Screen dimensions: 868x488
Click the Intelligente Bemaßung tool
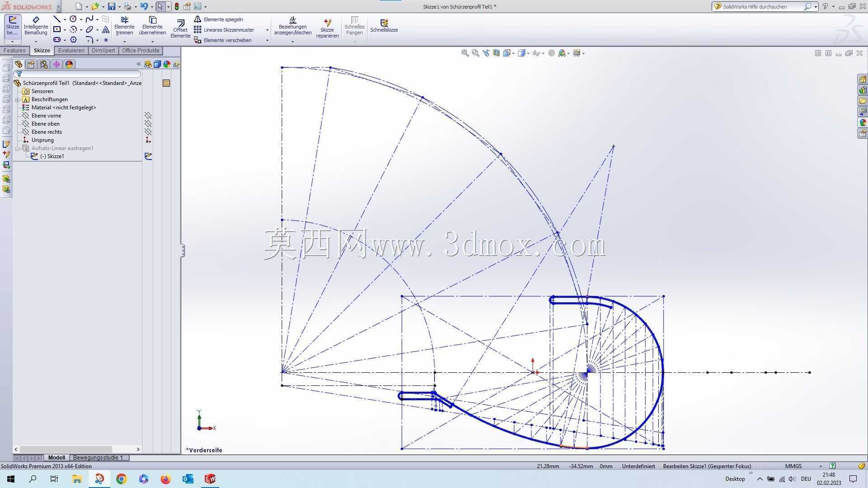click(x=36, y=26)
